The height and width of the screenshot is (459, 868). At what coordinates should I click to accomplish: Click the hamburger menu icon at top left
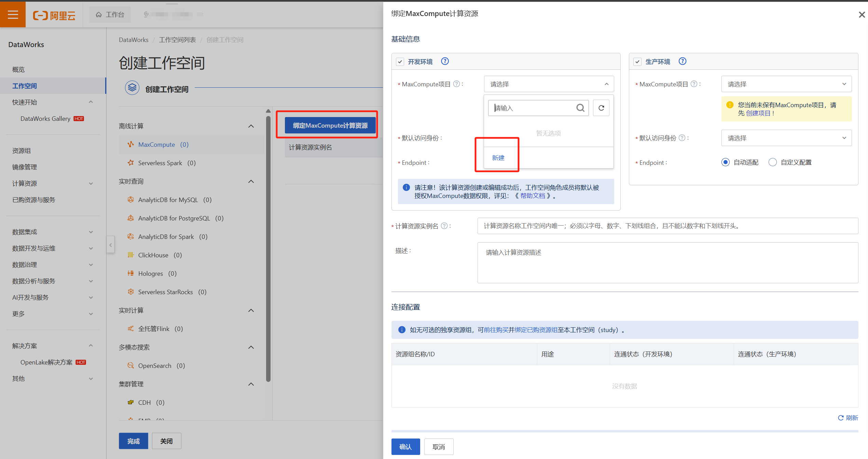13,14
